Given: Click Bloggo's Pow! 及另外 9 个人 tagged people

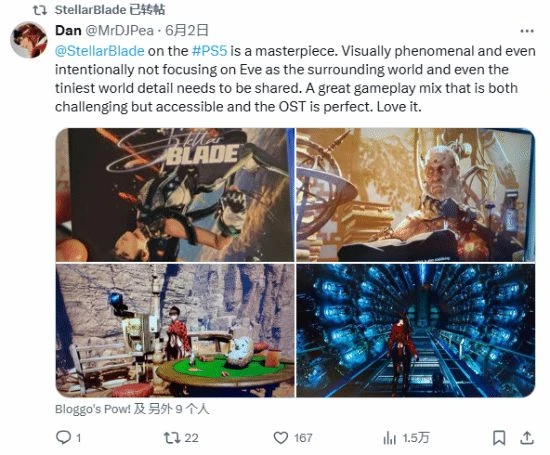Looking at the screenshot, I should 132,409.
